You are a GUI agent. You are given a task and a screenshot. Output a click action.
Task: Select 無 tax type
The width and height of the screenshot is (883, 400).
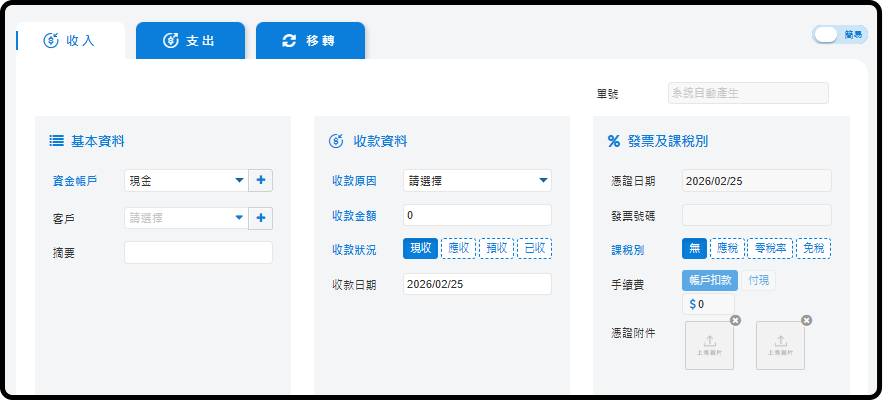click(694, 248)
